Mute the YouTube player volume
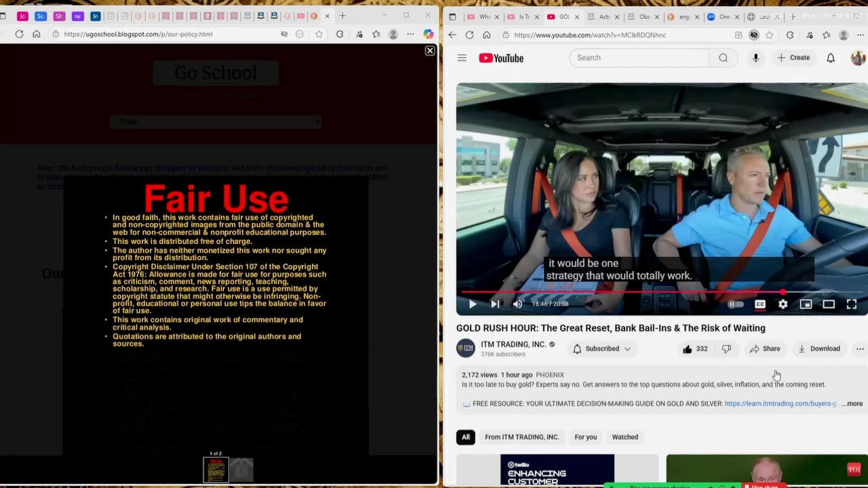The height and width of the screenshot is (488, 868). click(x=517, y=304)
